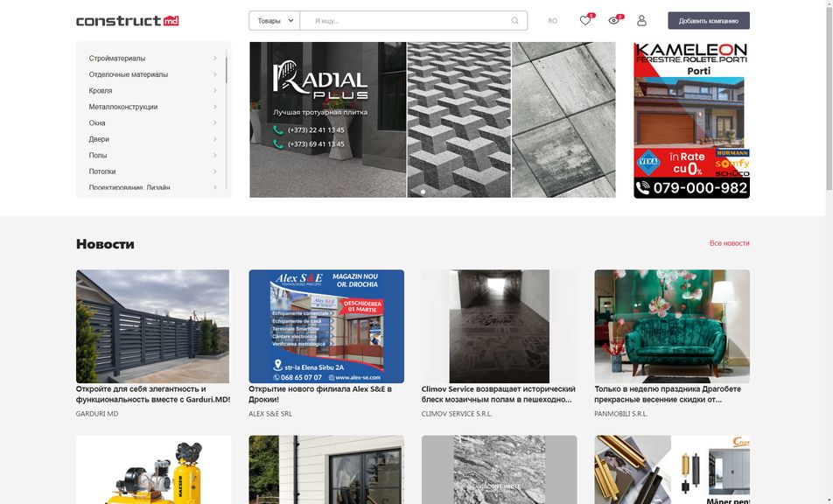Expand chevron next to Отделочные материалы
833x504 pixels.
[215, 74]
